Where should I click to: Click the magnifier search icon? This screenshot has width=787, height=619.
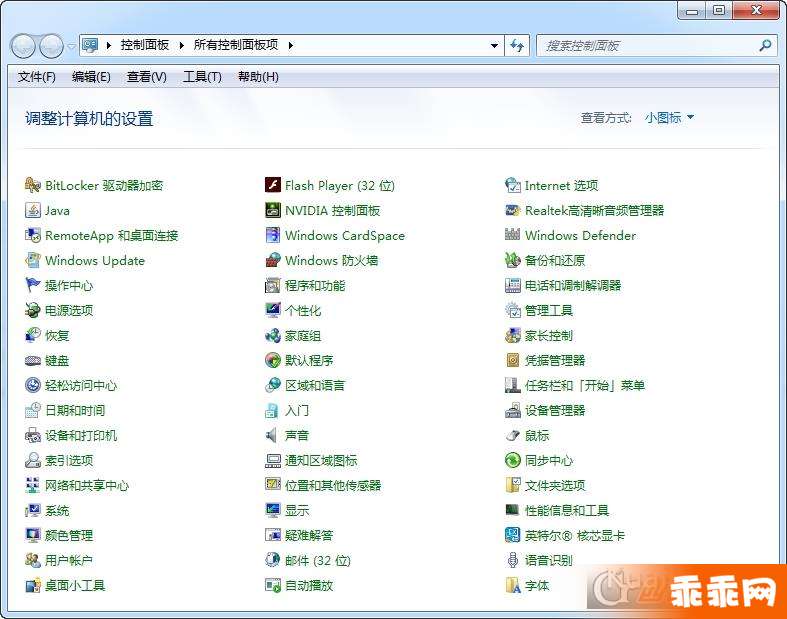pos(765,46)
